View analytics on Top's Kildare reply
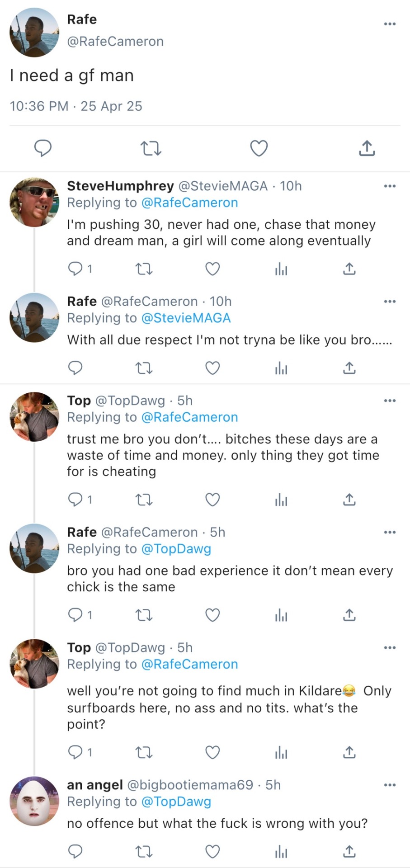 [x=281, y=752]
